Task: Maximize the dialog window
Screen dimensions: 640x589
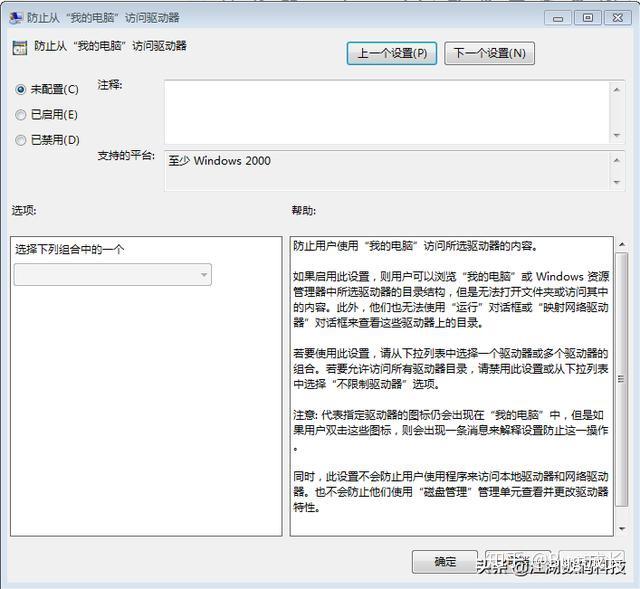Action: (587, 18)
